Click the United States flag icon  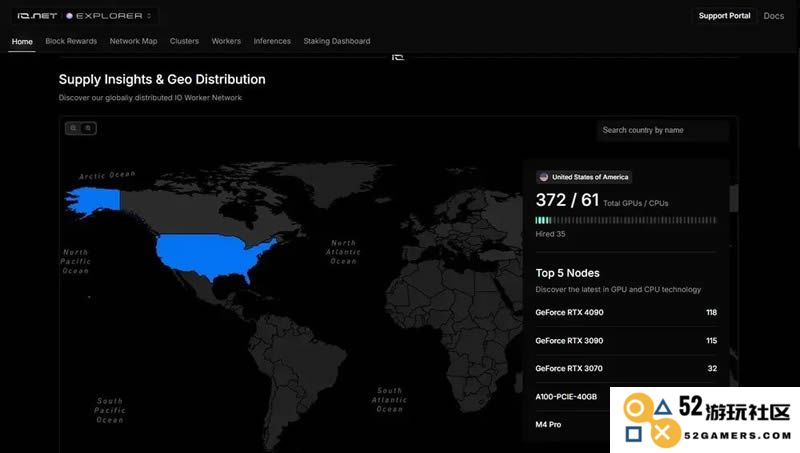[544, 177]
